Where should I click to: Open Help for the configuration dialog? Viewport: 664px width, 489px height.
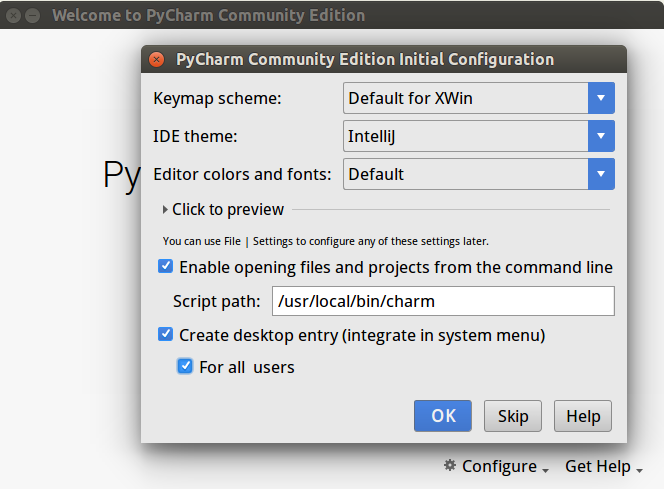583,416
